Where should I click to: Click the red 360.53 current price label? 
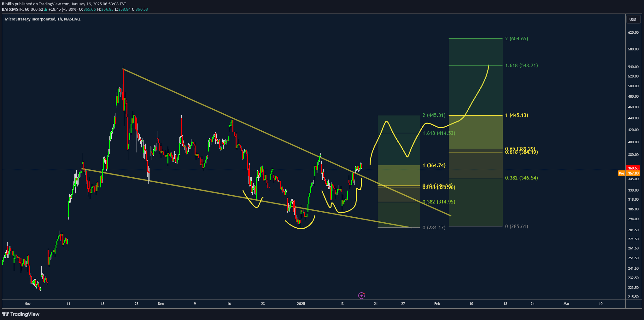(x=633, y=168)
